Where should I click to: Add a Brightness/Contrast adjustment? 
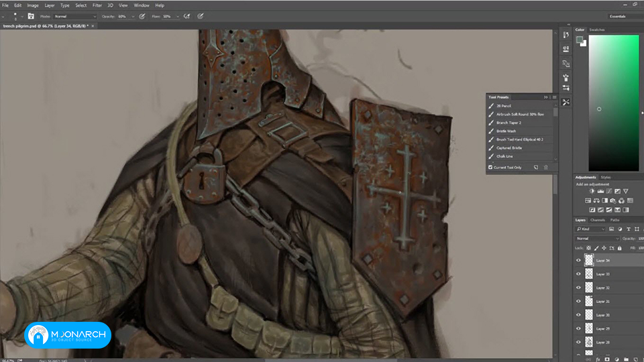[x=592, y=191]
